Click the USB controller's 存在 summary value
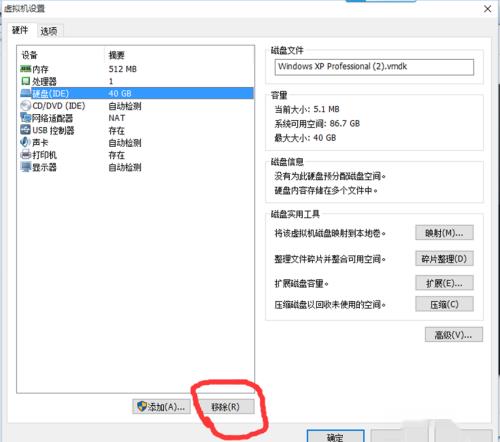Viewport: 500px width, 442px height. [117, 130]
